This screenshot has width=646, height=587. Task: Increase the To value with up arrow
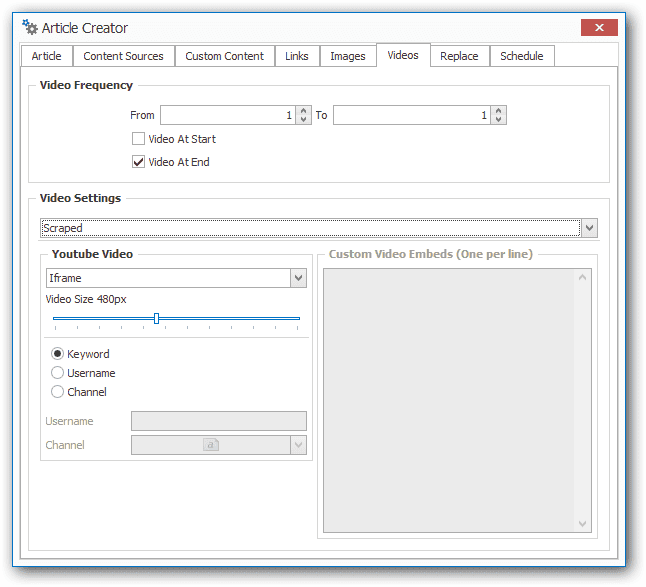pyautogui.click(x=499, y=110)
